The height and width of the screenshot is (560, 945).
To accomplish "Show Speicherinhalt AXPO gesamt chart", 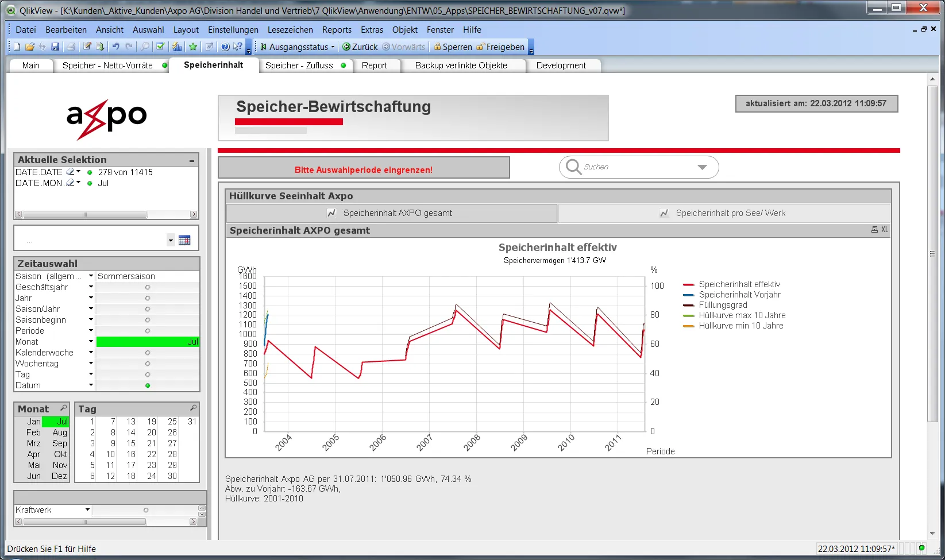I will 392,213.
